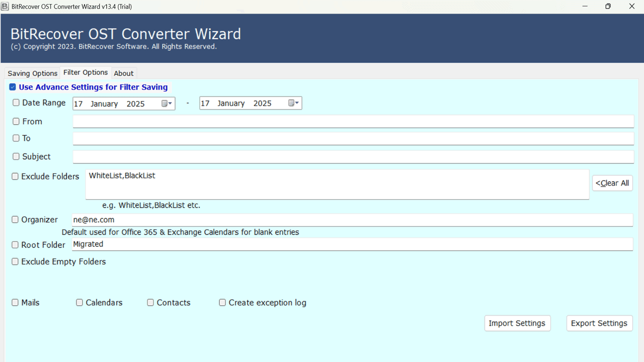The width and height of the screenshot is (644, 362).
Task: Enable the Date Range checkbox
Action: click(x=16, y=103)
